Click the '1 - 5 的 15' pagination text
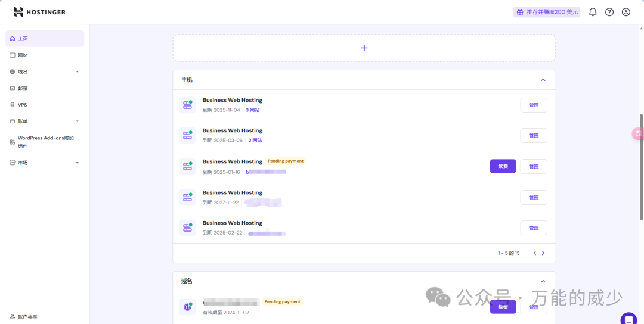The image size is (644, 324). [x=509, y=253]
